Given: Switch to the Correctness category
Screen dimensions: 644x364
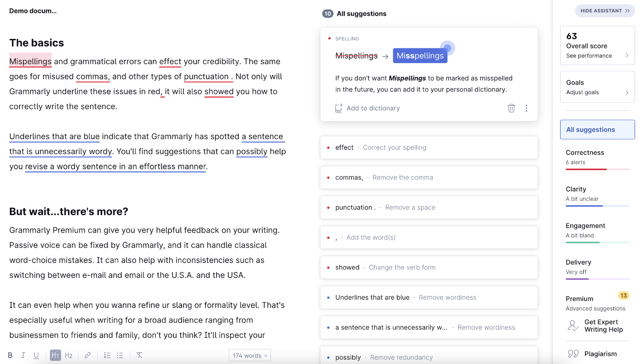Looking at the screenshot, I should [x=597, y=157].
